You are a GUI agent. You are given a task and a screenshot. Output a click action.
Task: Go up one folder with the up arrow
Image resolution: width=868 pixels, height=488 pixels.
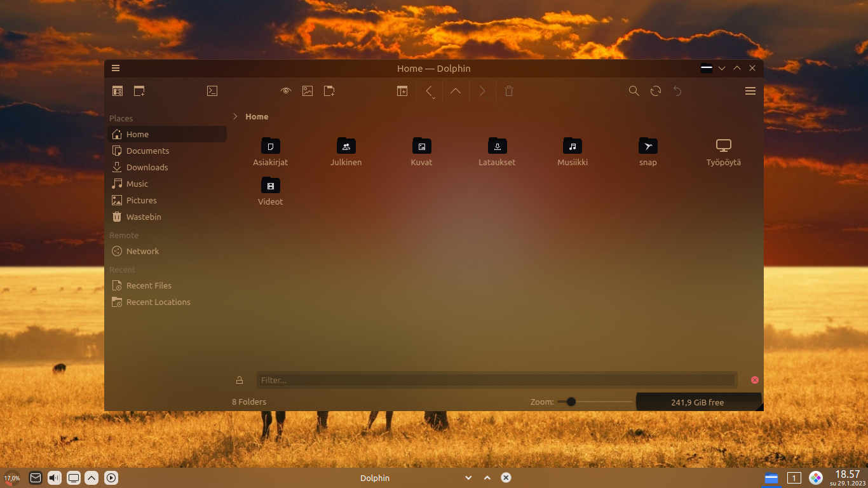point(456,91)
